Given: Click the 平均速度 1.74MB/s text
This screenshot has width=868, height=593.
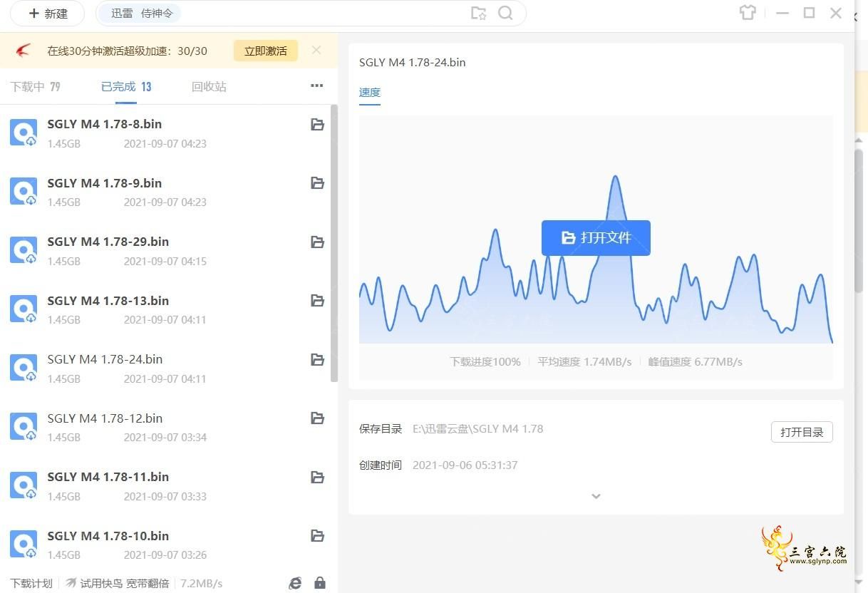Looking at the screenshot, I should tap(585, 362).
